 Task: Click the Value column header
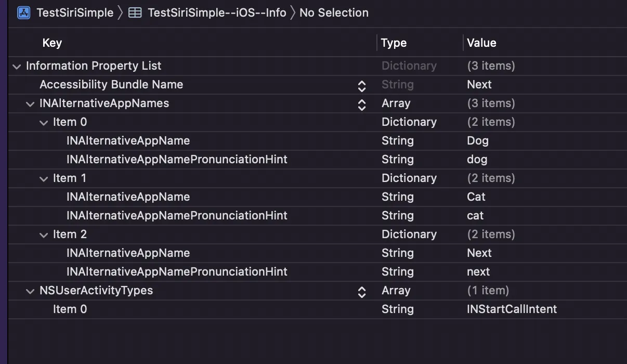[481, 43]
